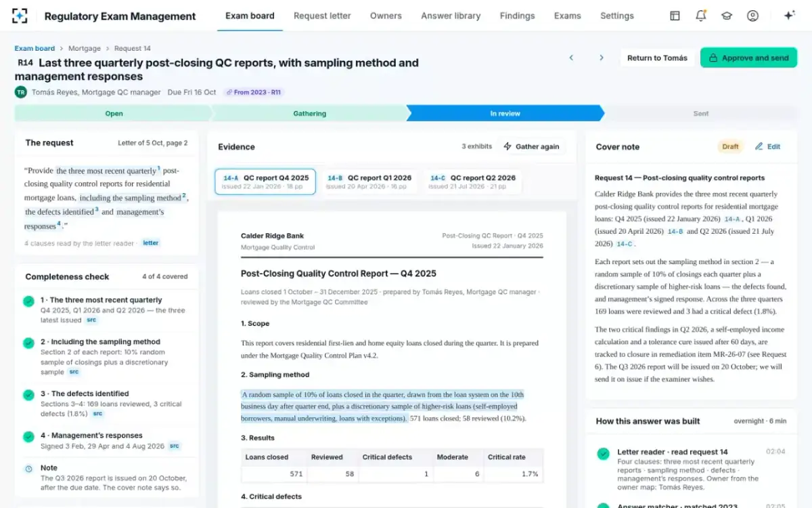
Task: Click the 14-A reference in the cover note
Action: [732, 219]
